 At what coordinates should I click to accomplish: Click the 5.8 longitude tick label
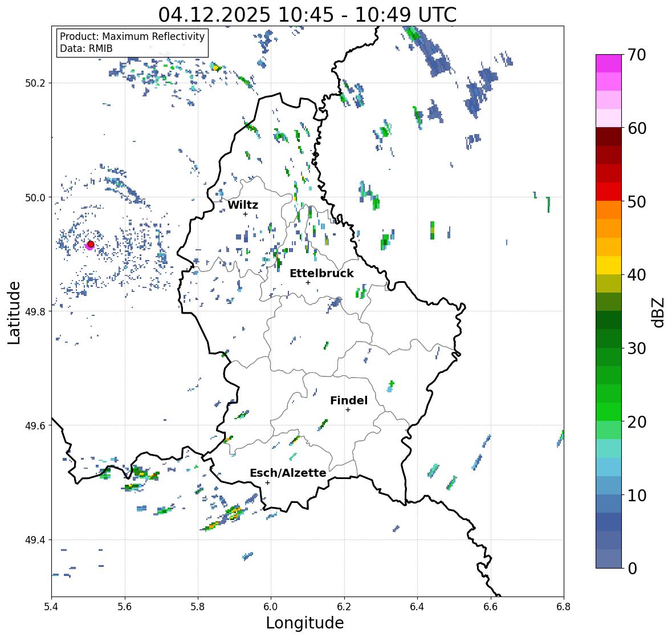pos(198,607)
